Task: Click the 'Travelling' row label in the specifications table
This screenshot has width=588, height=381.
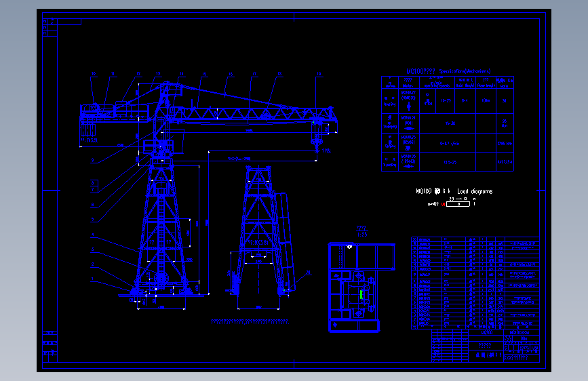Action: pyautogui.click(x=389, y=165)
